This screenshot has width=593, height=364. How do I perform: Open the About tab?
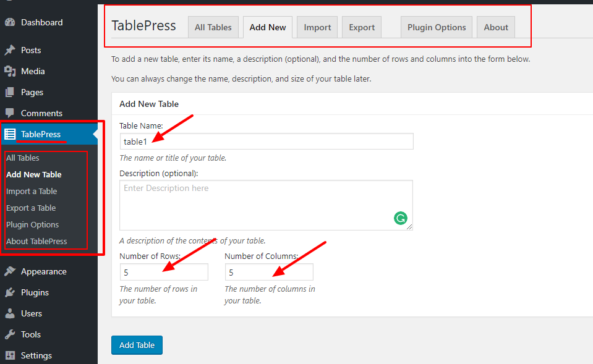(x=495, y=27)
